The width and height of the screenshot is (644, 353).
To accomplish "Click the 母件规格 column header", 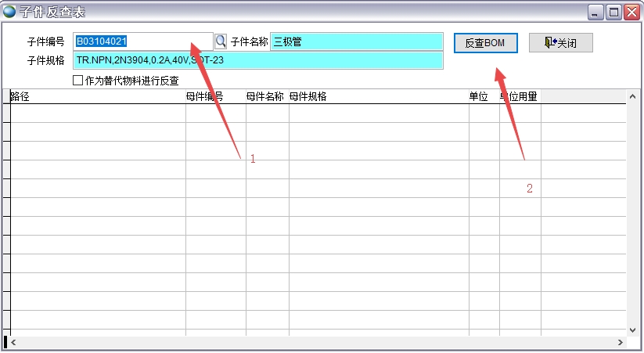I will (378, 96).
